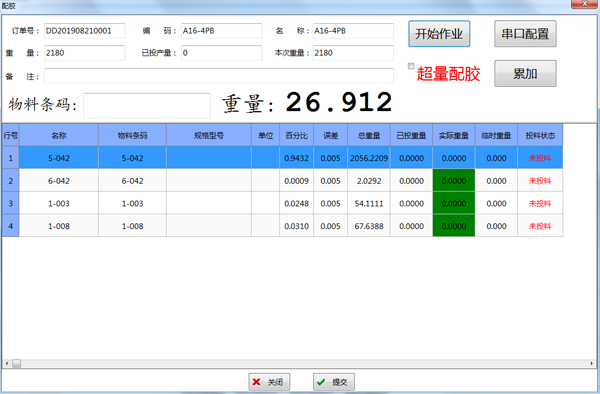
Task: Click the horizontal scrollbar right arrow
Action: click(x=592, y=363)
